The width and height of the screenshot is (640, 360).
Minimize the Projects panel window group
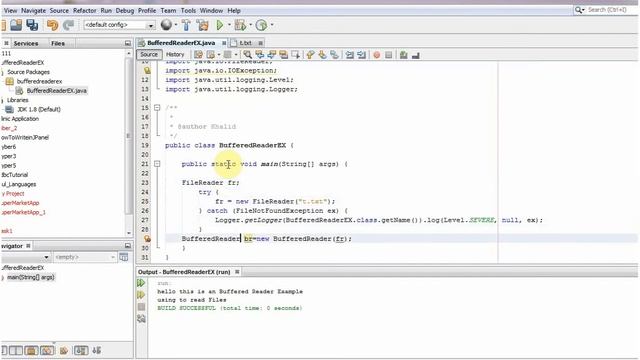(x=128, y=43)
